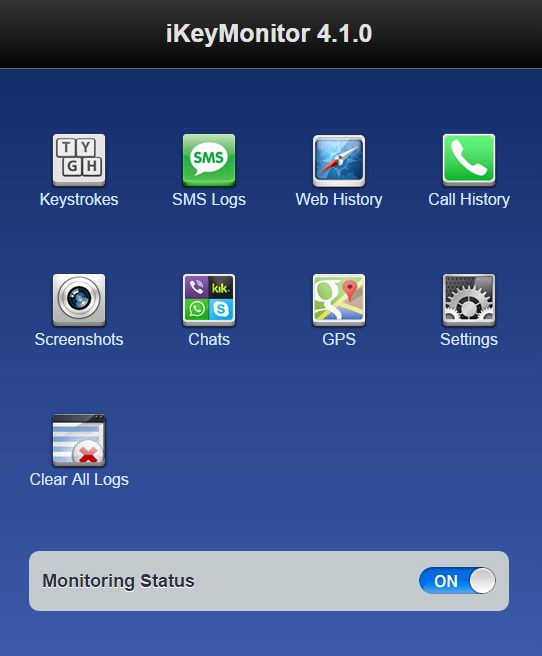Turn off the Monitoring Status switch
The width and height of the screenshot is (542, 656).
click(457, 581)
